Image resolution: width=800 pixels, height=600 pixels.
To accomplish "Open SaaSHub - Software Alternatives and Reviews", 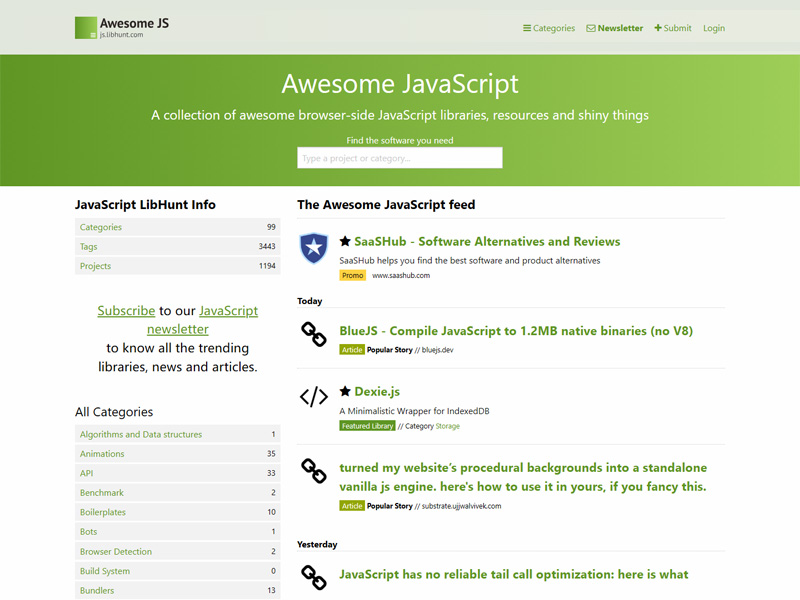I will tap(487, 241).
